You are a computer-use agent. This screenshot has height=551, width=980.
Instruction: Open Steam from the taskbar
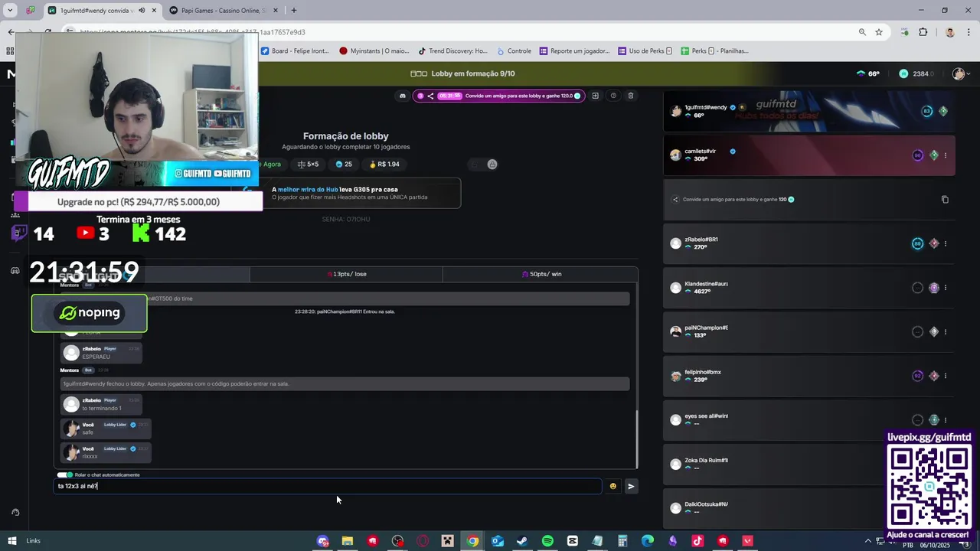point(522,541)
